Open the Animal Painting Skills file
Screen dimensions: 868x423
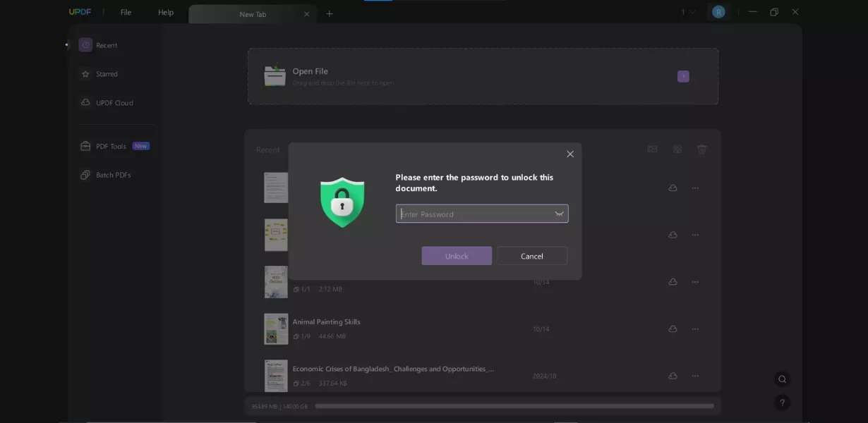[327, 322]
